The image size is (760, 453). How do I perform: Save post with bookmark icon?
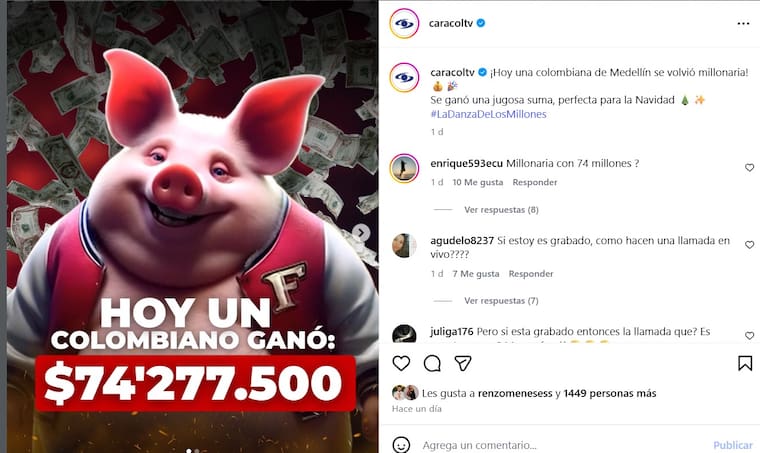(x=745, y=363)
